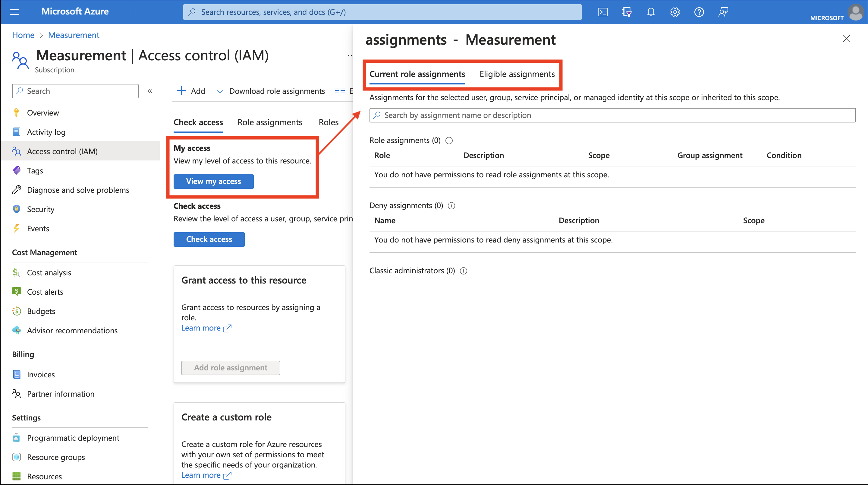Viewport: 868px width, 485px height.
Task: Click the Tags icon
Action: pos(17,171)
